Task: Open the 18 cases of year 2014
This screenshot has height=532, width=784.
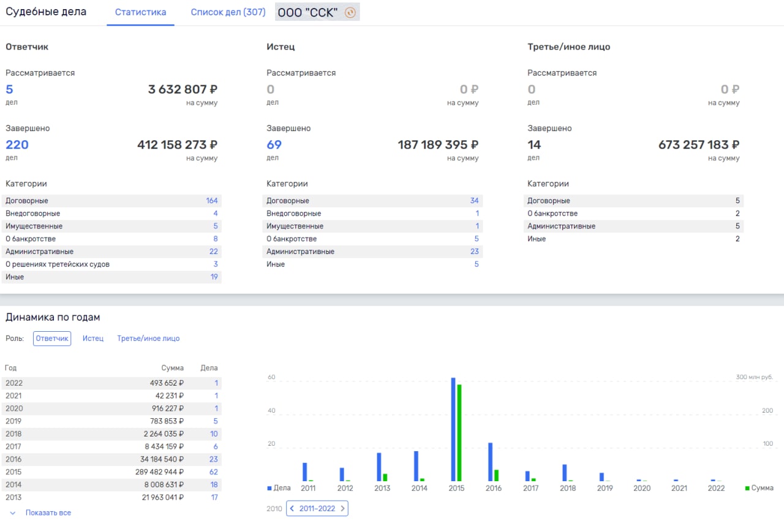Action: [214, 485]
